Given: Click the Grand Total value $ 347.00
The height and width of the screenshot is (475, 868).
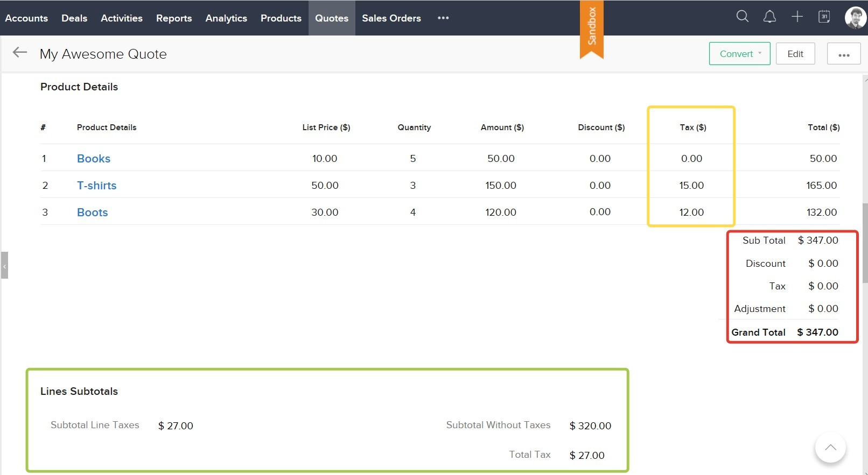Looking at the screenshot, I should pos(817,332).
